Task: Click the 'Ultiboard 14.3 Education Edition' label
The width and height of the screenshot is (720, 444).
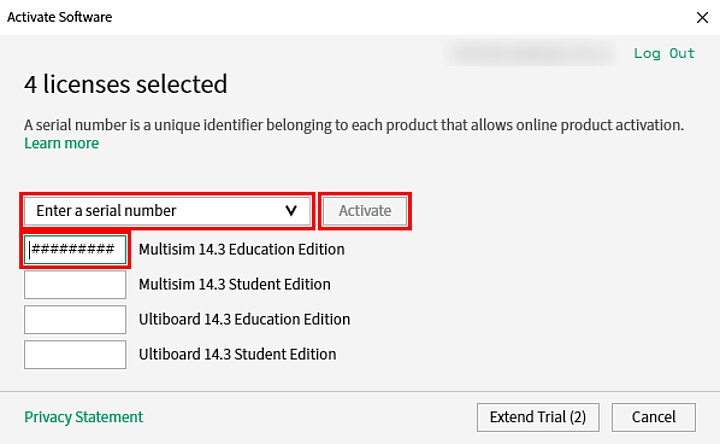Action: tap(244, 319)
